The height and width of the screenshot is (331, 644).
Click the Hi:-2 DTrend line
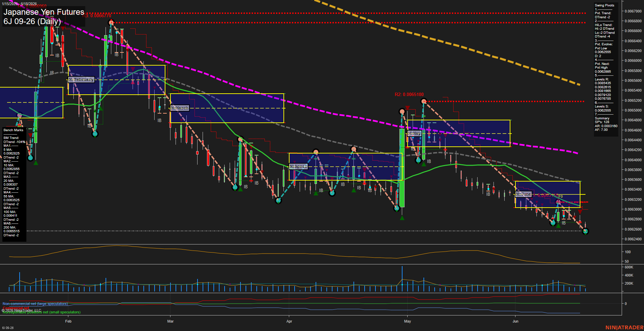pos(604,29)
